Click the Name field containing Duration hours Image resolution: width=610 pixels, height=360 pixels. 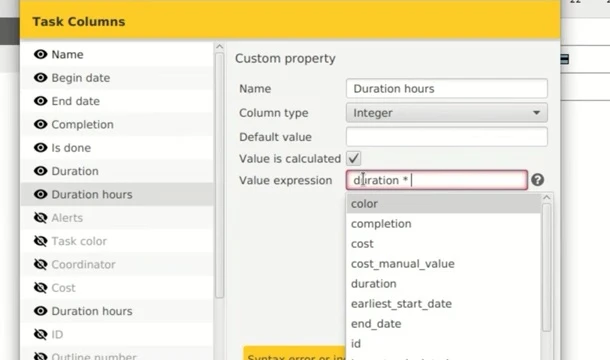click(447, 89)
